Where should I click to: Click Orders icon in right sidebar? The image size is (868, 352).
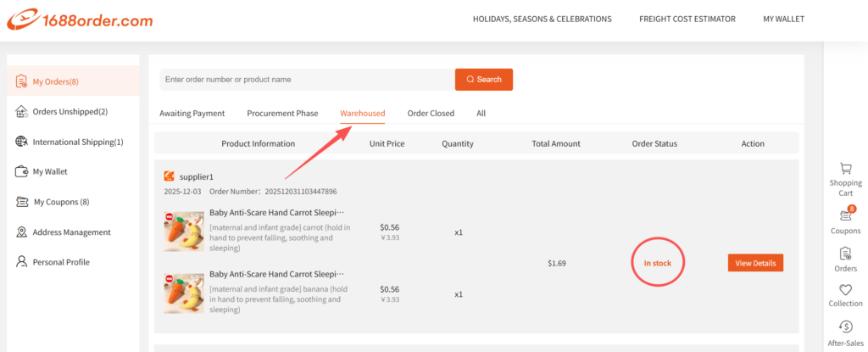click(x=844, y=254)
